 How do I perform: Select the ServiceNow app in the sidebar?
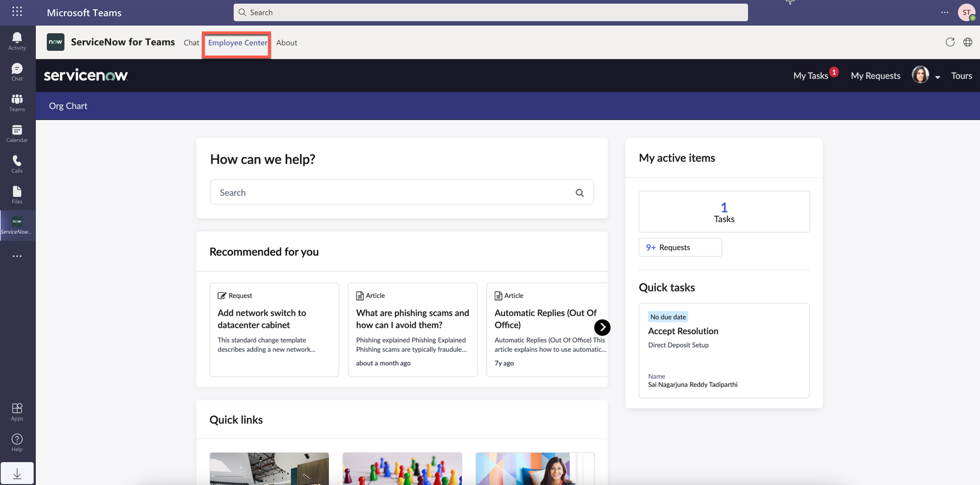(17, 225)
